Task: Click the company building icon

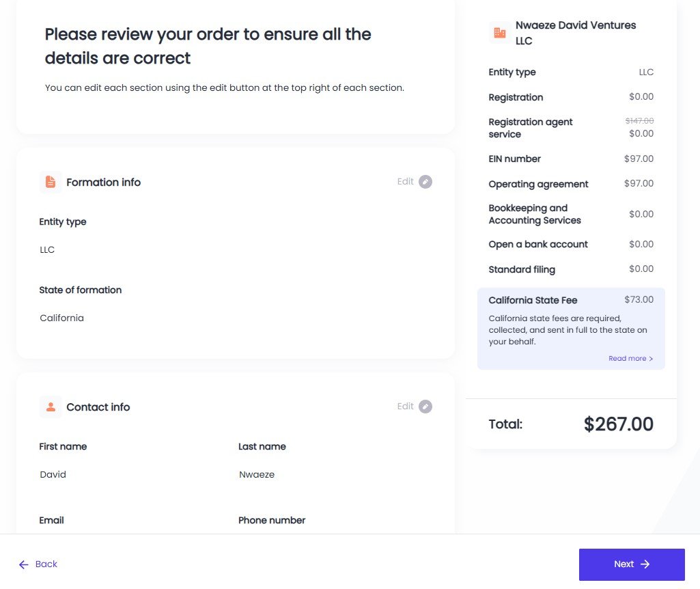Action: click(499, 33)
